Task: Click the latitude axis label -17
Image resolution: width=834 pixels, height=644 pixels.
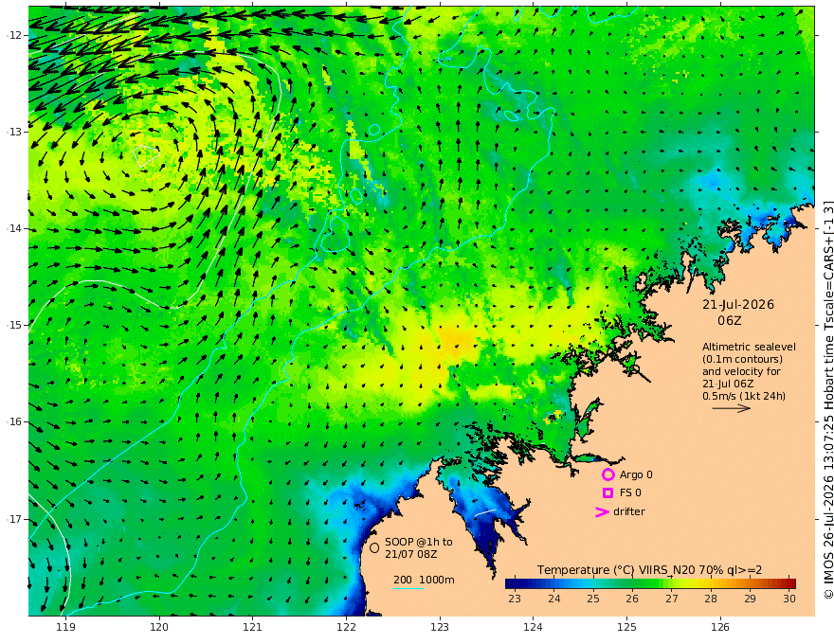Action: tap(14, 519)
